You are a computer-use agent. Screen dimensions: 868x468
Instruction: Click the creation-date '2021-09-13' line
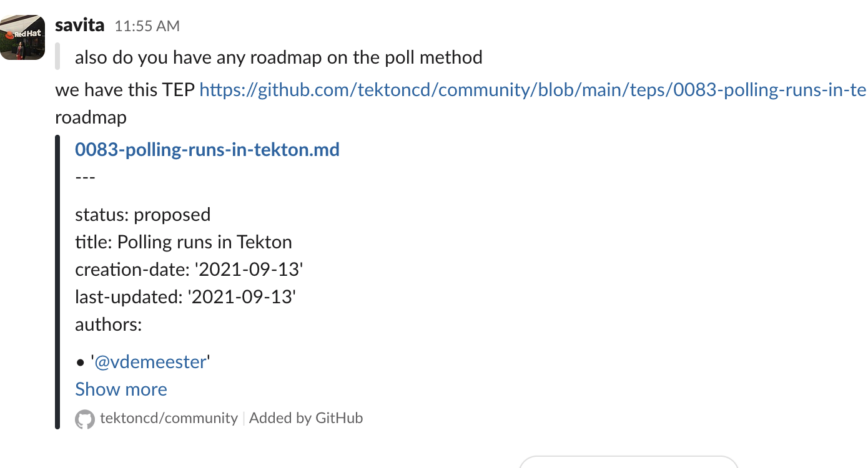click(x=189, y=270)
